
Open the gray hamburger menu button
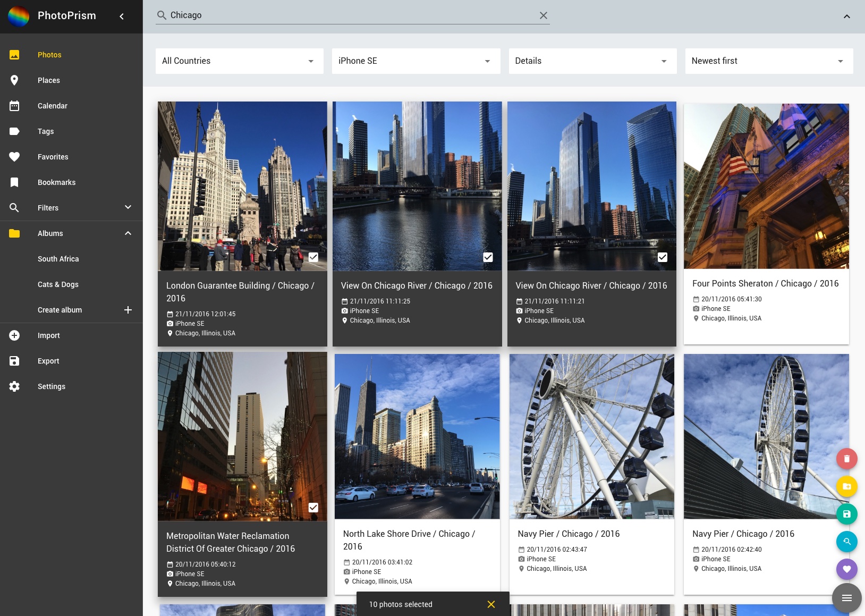pos(846,598)
